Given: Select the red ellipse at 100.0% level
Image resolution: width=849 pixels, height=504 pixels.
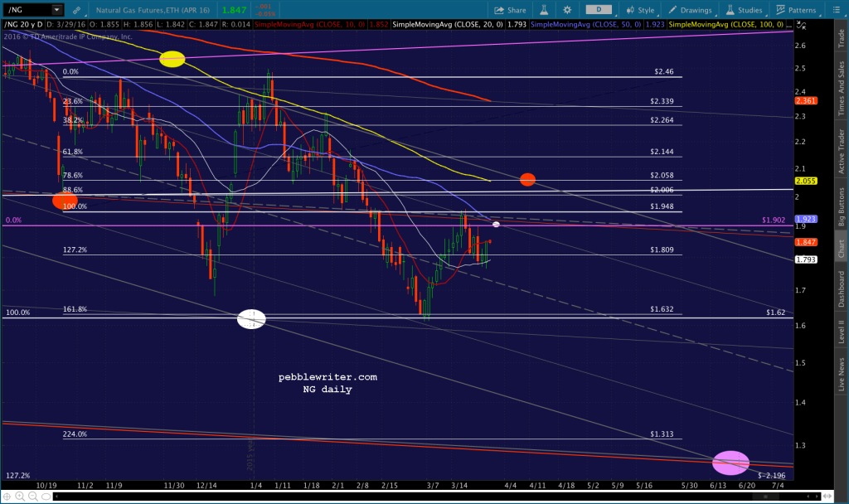Looking at the screenshot, I should pyautogui.click(x=65, y=201).
